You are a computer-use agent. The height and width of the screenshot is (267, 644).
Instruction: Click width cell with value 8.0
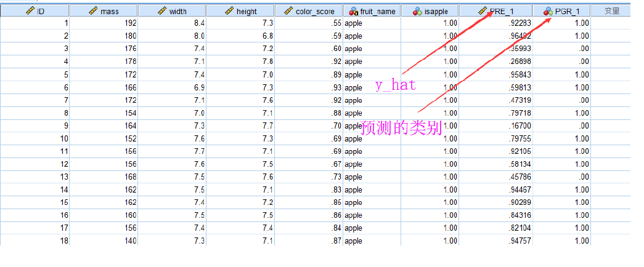173,36
